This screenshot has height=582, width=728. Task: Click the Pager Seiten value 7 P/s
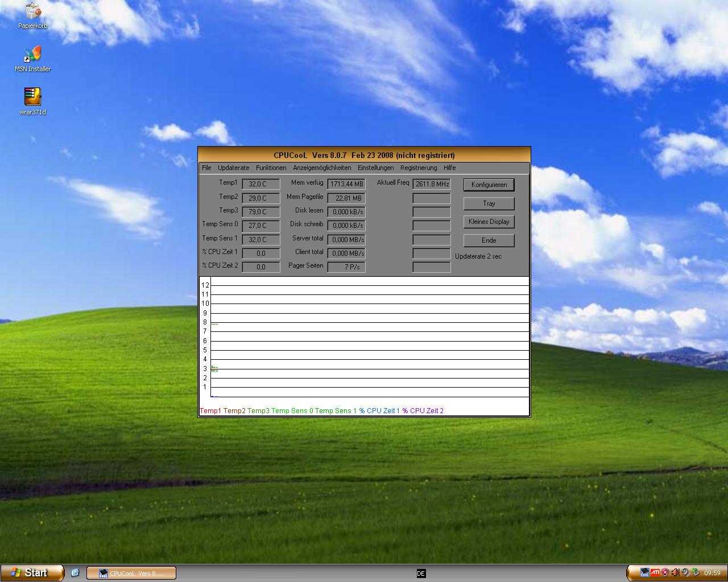coord(346,267)
